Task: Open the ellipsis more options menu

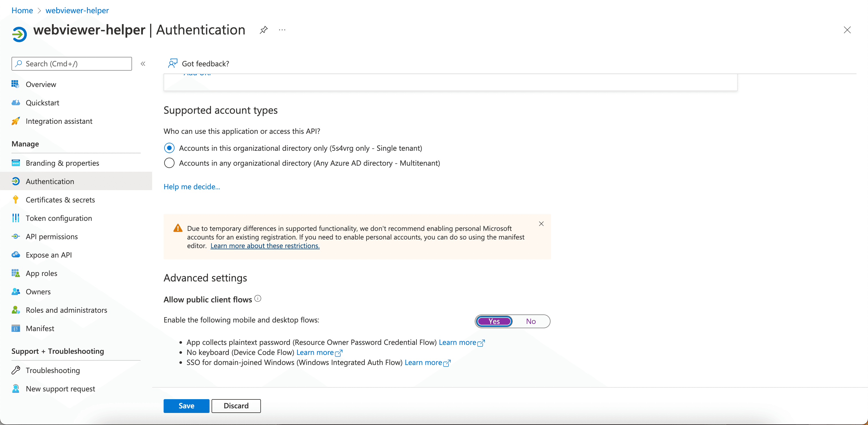Action: click(282, 30)
